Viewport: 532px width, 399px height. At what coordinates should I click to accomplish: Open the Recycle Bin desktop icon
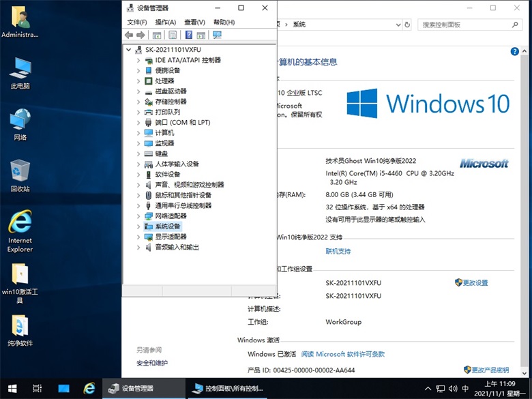tap(20, 170)
